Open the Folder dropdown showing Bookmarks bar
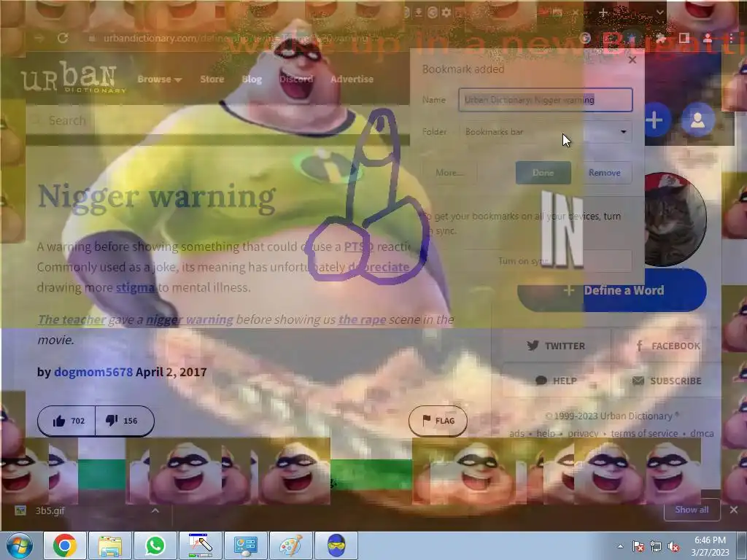Screen dimensions: 747x560 point(546,132)
